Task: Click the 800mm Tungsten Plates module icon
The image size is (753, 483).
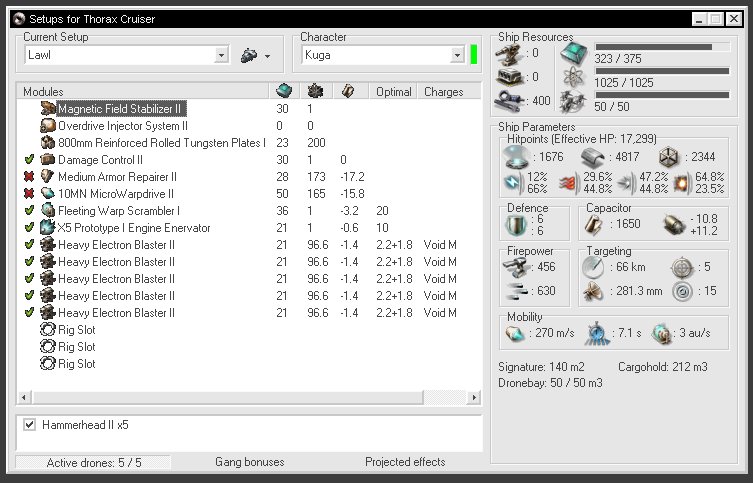Action: point(48,143)
